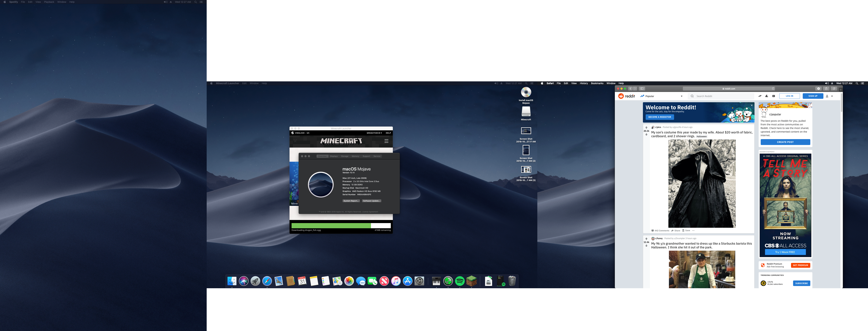Viewport: 868px width, 331px height.
Task: Open Spotify app in the dock
Action: 461,281
